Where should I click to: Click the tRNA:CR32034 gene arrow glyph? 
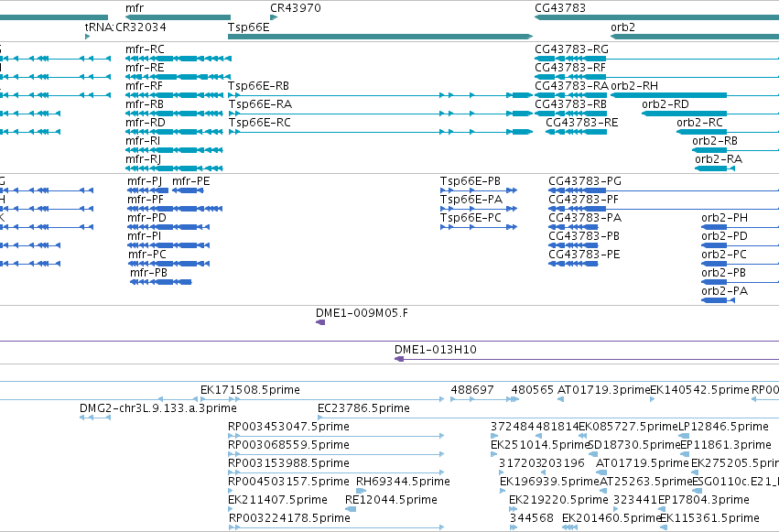click(x=88, y=37)
